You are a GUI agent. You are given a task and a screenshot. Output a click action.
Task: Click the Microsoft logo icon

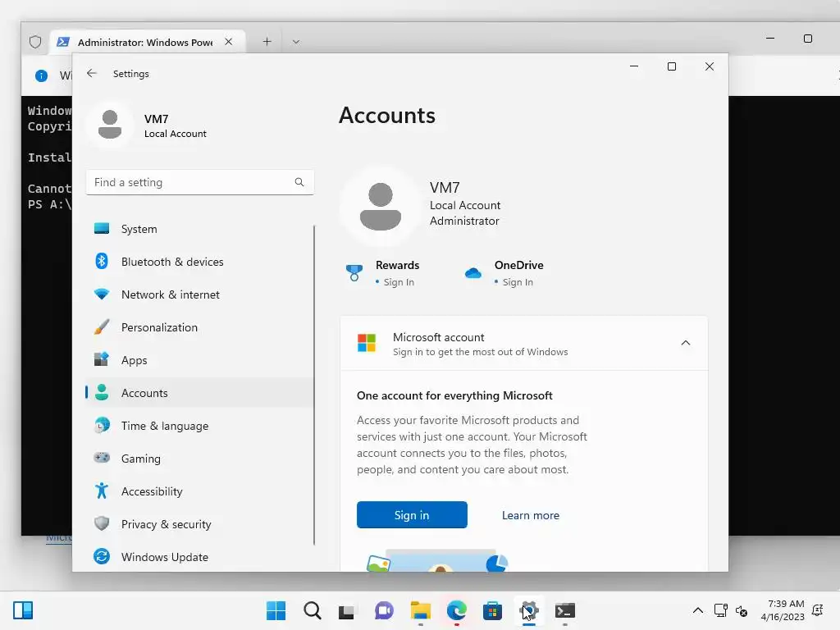[367, 343]
